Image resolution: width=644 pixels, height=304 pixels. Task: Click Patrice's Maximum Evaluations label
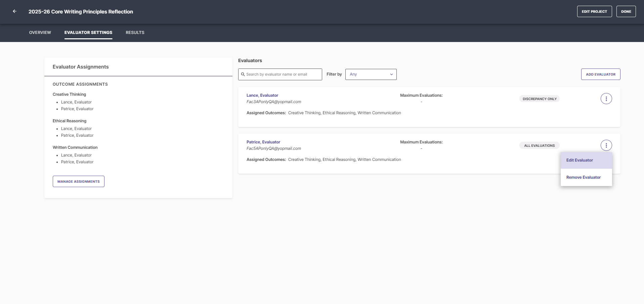coord(421,142)
